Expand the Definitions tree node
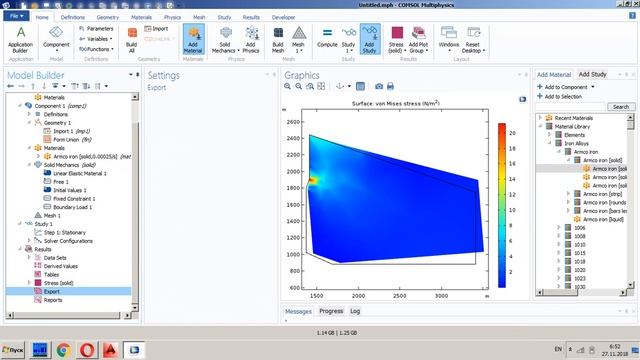Viewport: 640px width, 360px height. (x=29, y=114)
